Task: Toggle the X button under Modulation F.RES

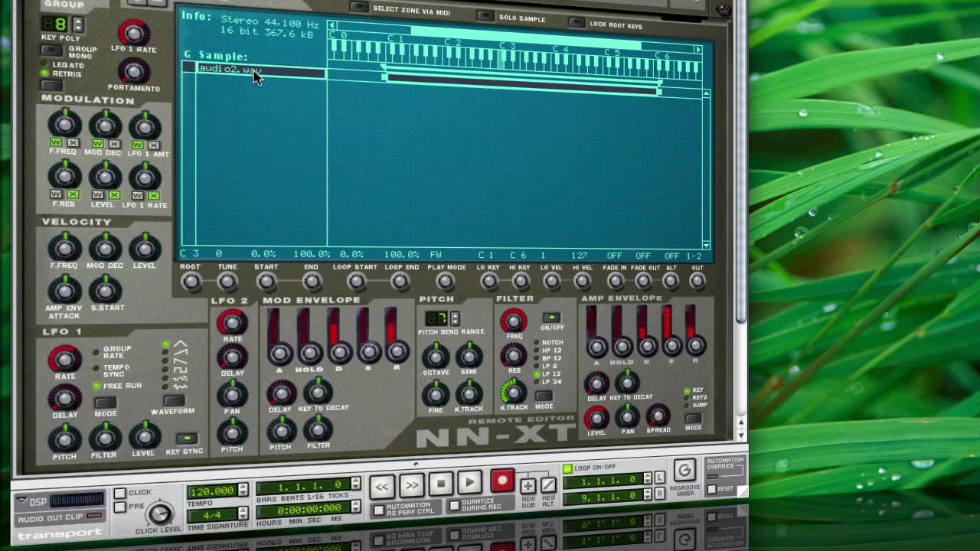Action: click(73, 195)
